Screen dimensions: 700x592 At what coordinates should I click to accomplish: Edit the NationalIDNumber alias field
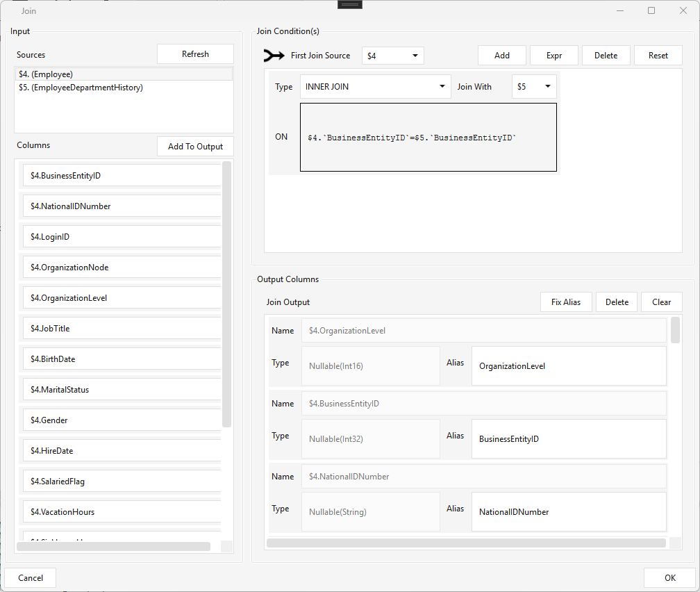569,512
